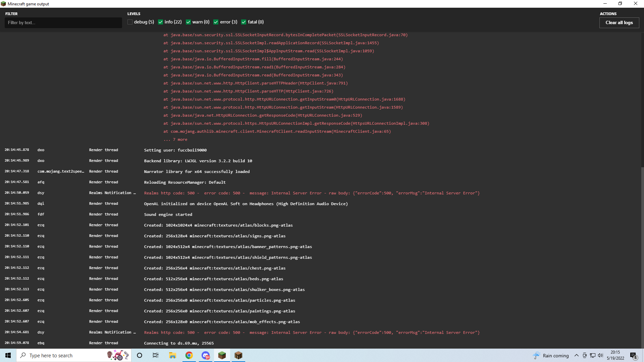Enable the debug log level checkbox
The width and height of the screenshot is (644, 362).
(130, 22)
